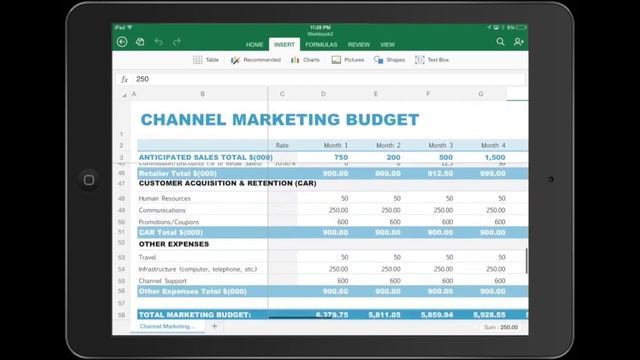Select the OTHER EXPENSES heading
This screenshot has height=360, width=640.
coord(174,244)
